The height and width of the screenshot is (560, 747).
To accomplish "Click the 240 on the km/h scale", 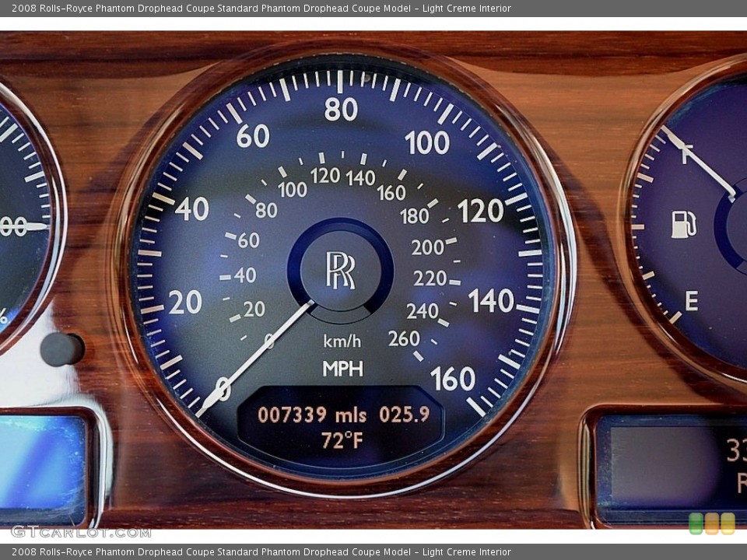I will 423,311.
